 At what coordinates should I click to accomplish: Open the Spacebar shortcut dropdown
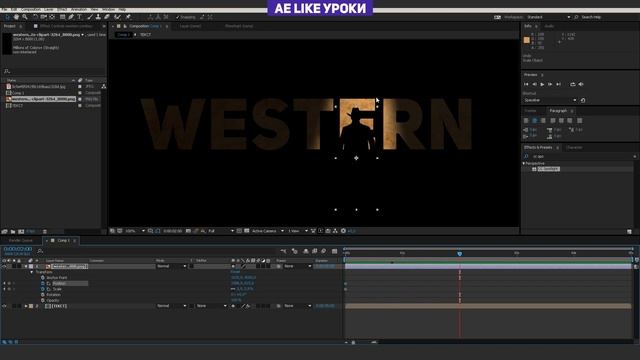tap(550, 100)
